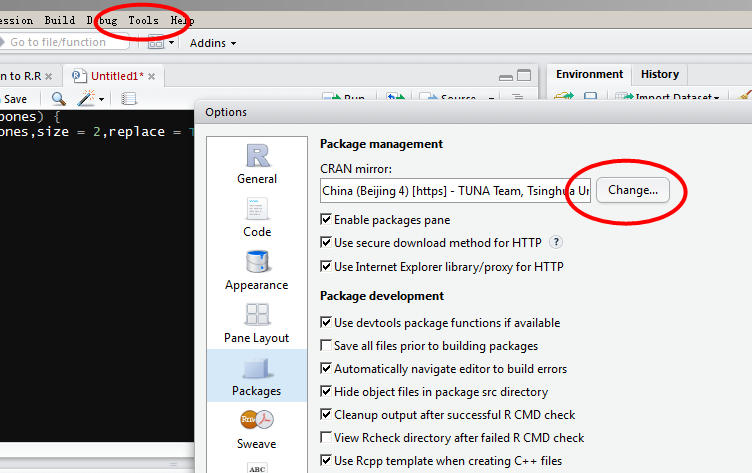Select the Appearance options category
752x473 pixels.
(x=257, y=270)
